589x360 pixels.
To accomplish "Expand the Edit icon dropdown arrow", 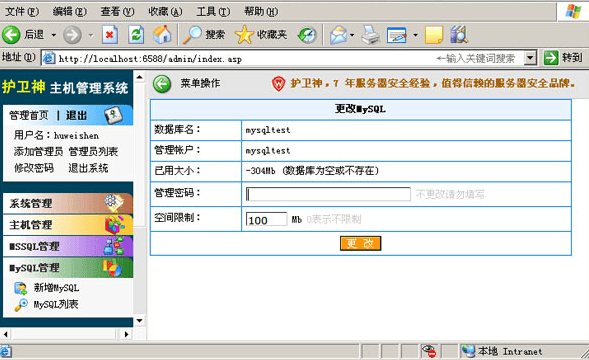I will coord(415,35).
